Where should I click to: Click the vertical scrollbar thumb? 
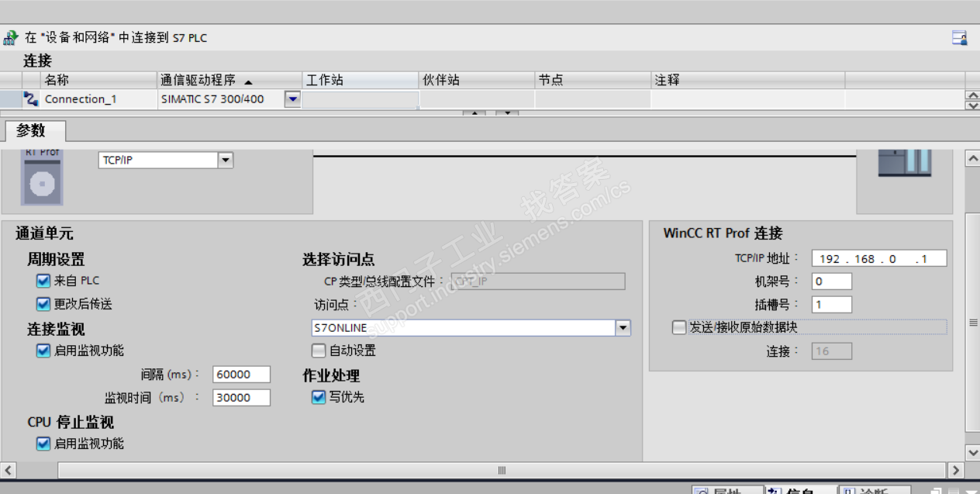(972, 322)
